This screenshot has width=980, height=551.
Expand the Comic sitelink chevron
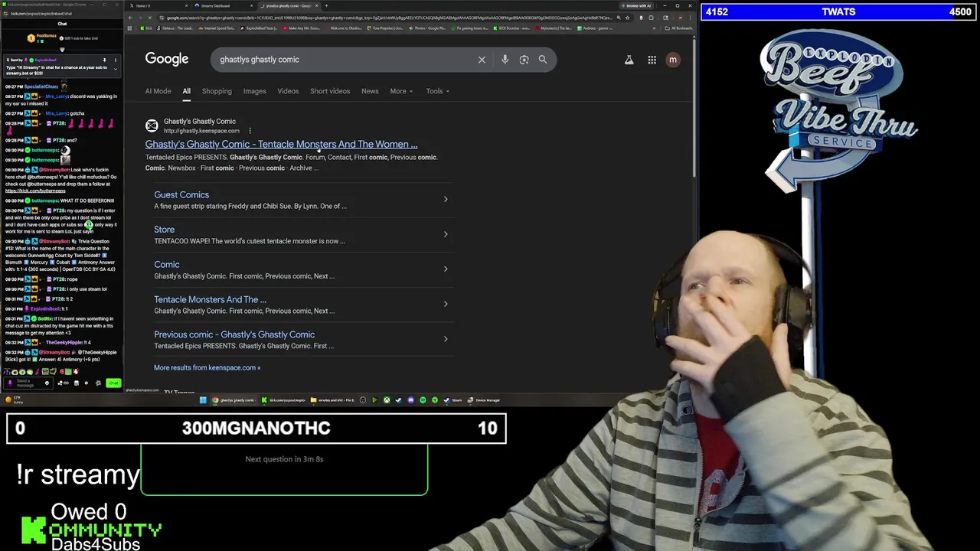click(446, 269)
